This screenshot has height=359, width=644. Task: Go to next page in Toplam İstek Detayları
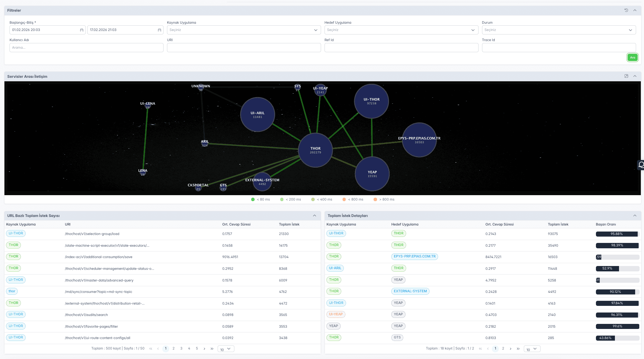(510, 349)
